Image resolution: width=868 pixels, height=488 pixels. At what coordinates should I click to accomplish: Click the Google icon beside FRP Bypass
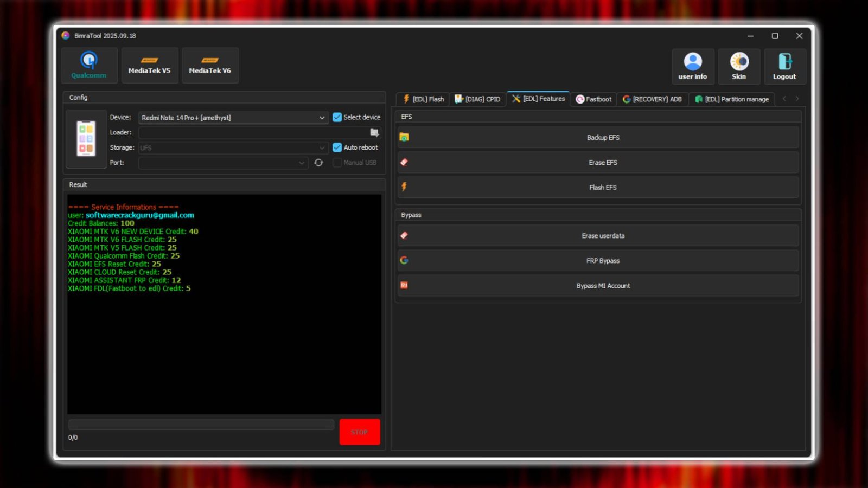(404, 260)
